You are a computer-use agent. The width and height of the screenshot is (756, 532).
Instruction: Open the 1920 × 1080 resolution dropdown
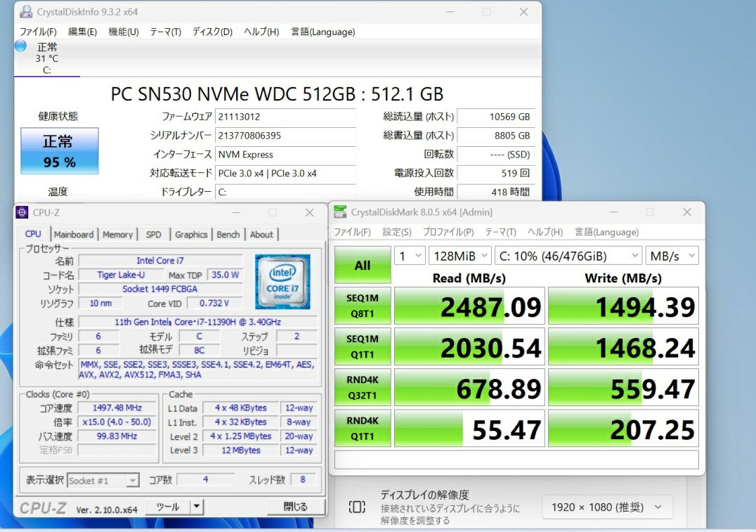607,507
